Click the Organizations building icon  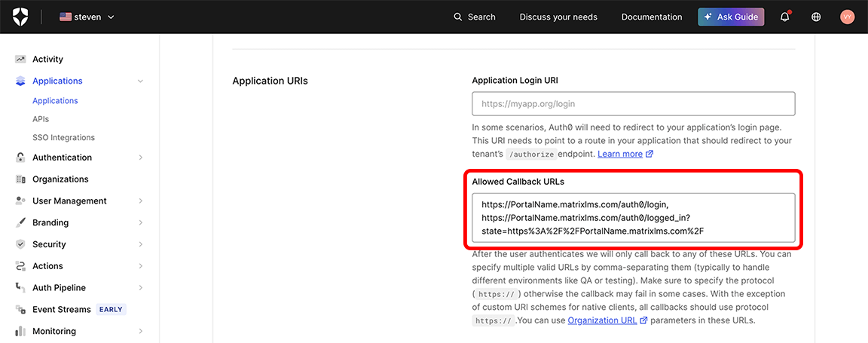click(20, 179)
